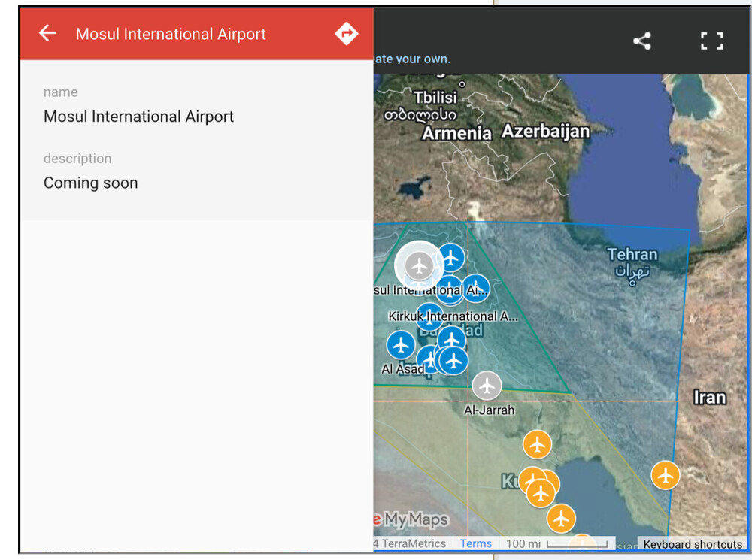Click the 'create your own' link text

[412, 59]
